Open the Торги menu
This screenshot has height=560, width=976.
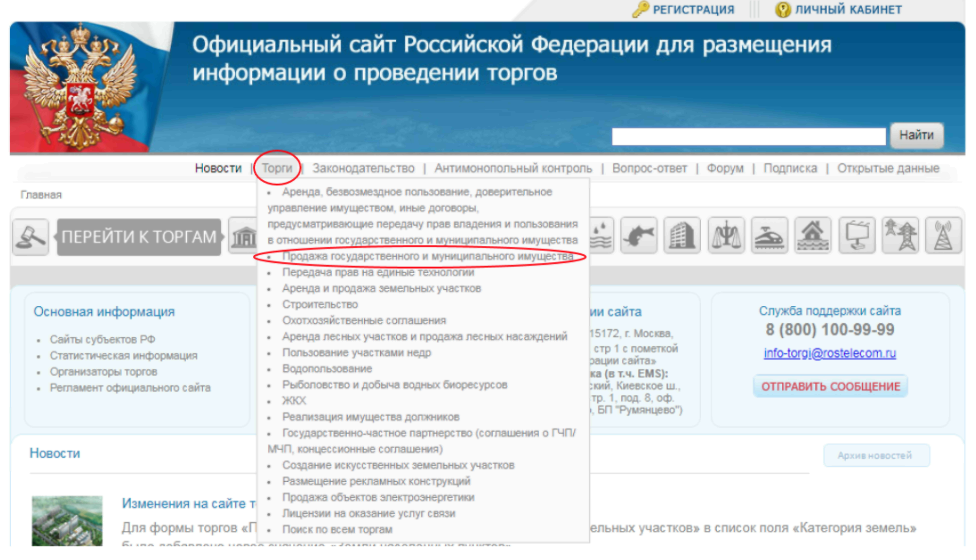click(x=277, y=168)
